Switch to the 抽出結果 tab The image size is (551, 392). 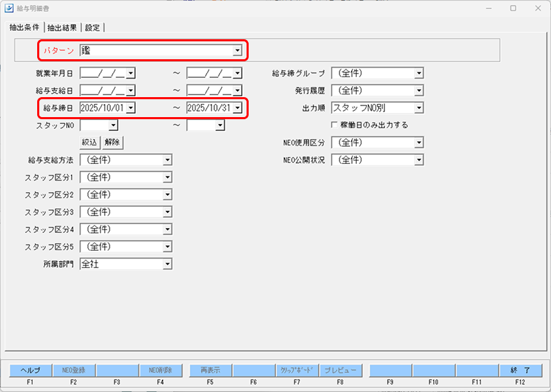pyautogui.click(x=62, y=28)
